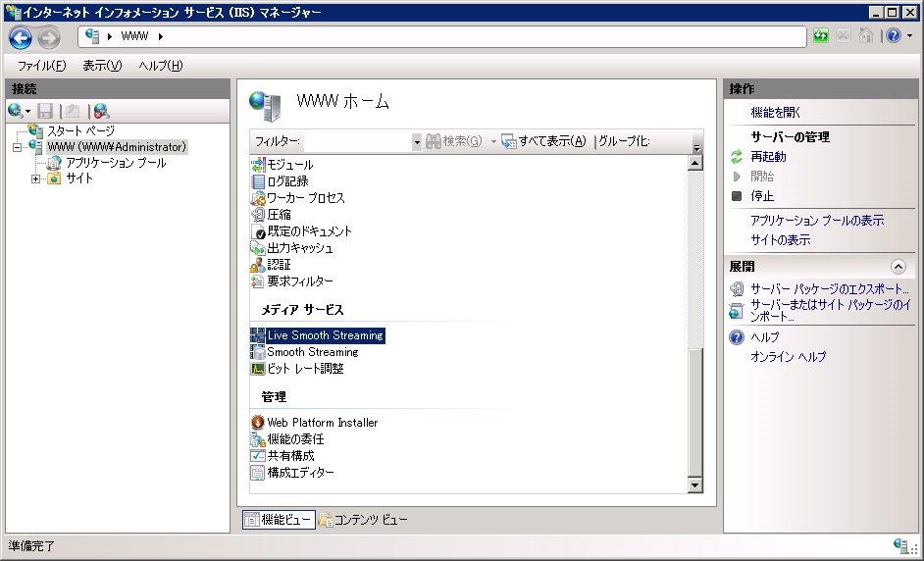The image size is (924, 561).
Task: Open the 認証 authentication feature icon
Action: coord(258,265)
